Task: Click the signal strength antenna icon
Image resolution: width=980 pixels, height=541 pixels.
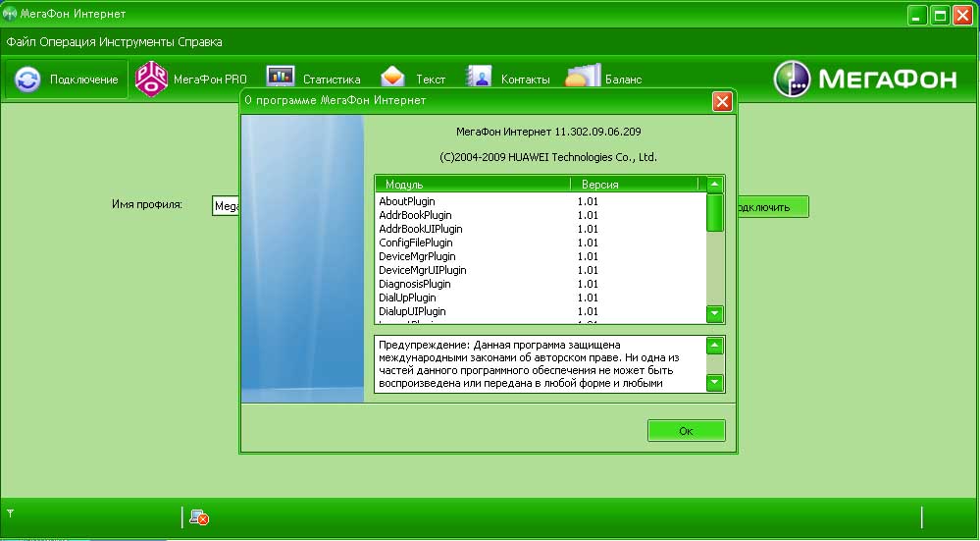Action: tap(11, 514)
